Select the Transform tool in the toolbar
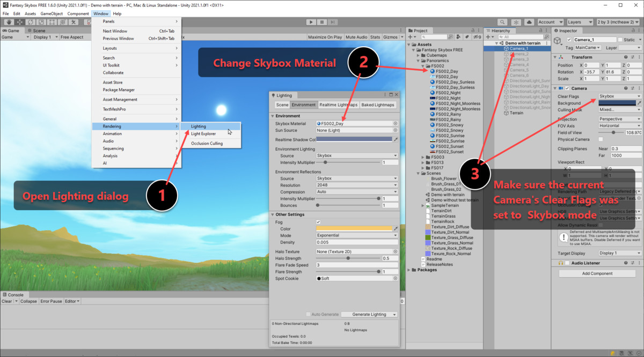The image size is (644, 357). pyautogui.click(x=62, y=22)
